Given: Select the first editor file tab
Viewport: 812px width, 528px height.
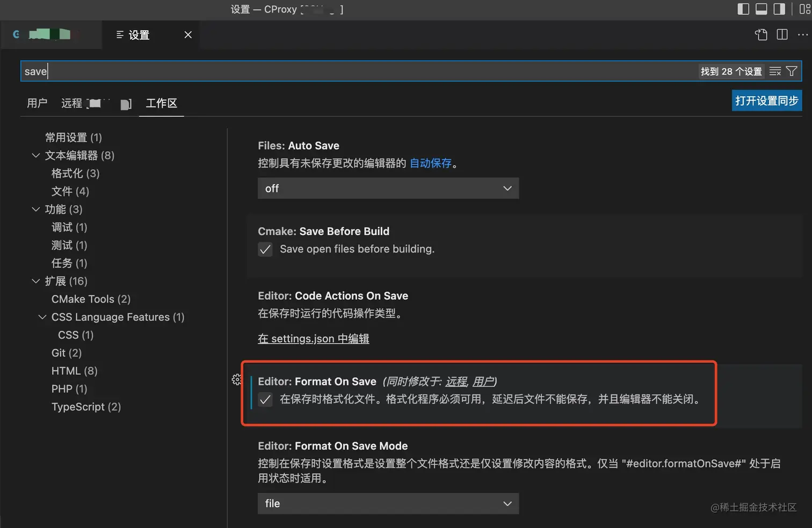Looking at the screenshot, I should point(52,35).
